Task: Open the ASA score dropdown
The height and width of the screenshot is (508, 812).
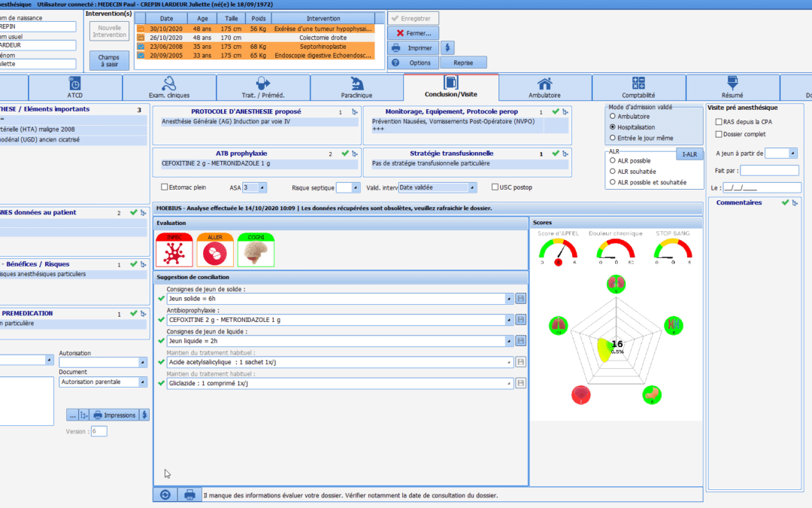Action: [256, 187]
